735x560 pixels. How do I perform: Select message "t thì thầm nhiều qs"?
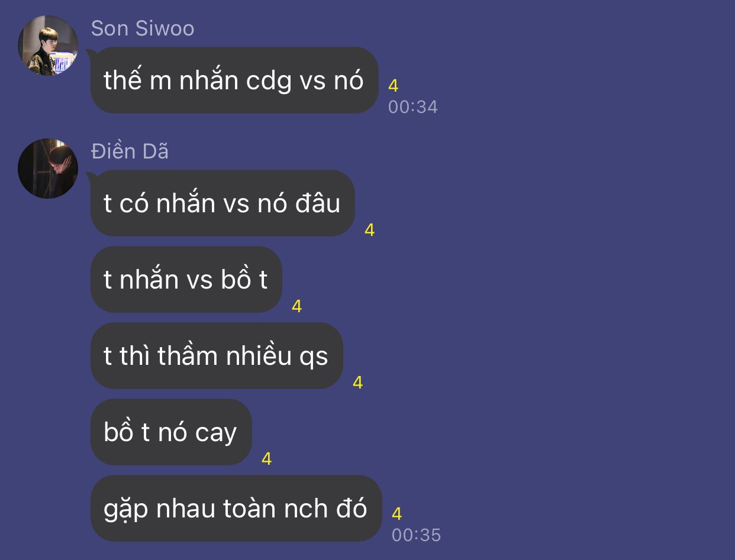(x=217, y=355)
